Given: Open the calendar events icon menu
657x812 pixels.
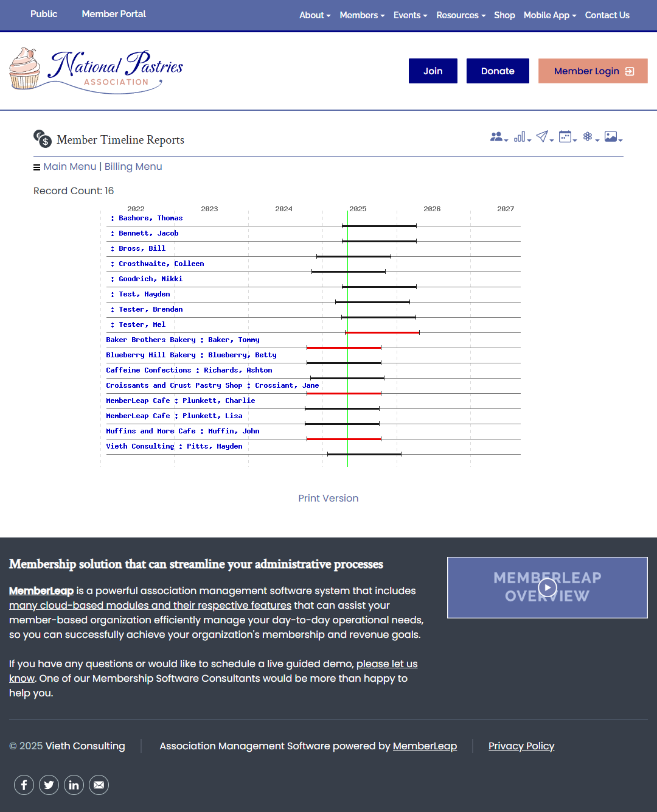Looking at the screenshot, I should [x=567, y=137].
